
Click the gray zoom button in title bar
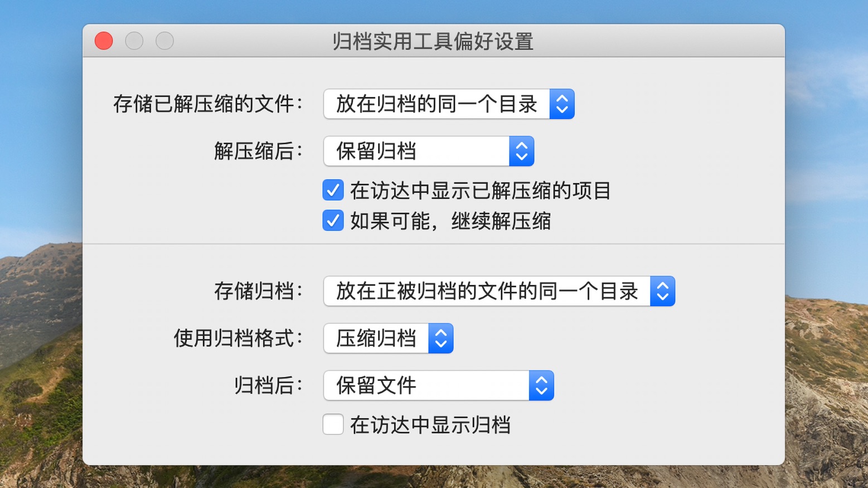164,41
